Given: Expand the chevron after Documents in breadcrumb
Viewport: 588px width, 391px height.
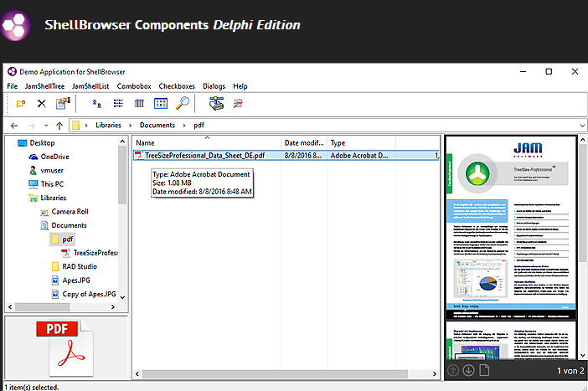Looking at the screenshot, I should coord(184,126).
